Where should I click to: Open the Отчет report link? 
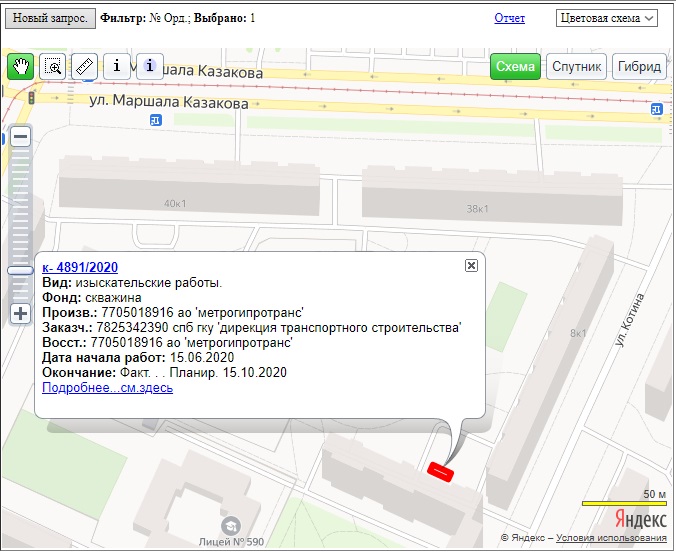click(x=509, y=18)
